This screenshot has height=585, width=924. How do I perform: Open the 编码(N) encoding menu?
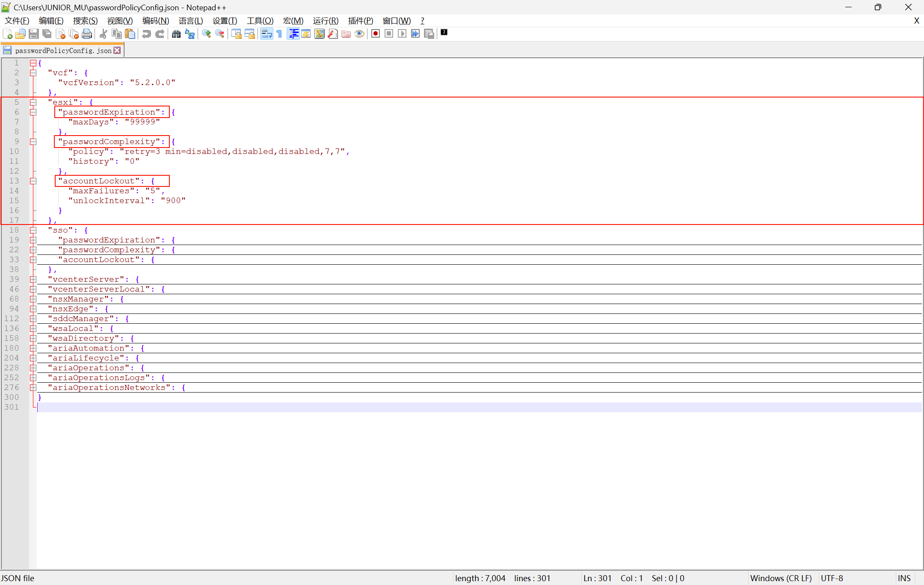[x=155, y=21]
